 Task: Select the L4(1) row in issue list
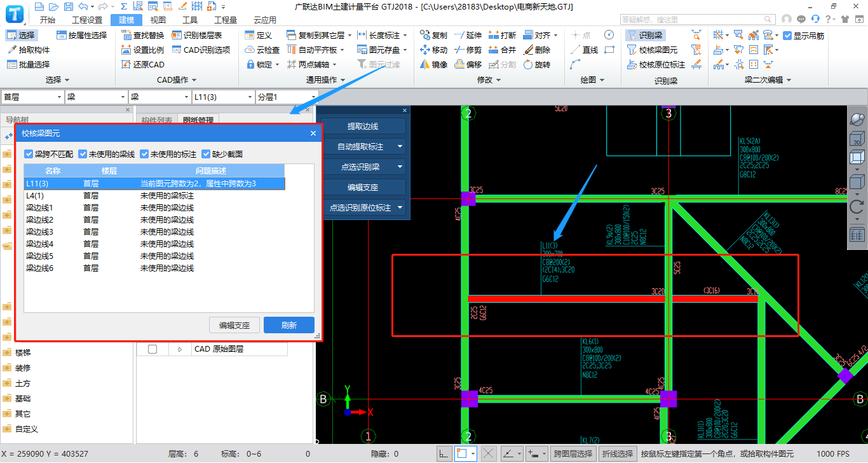coord(154,195)
